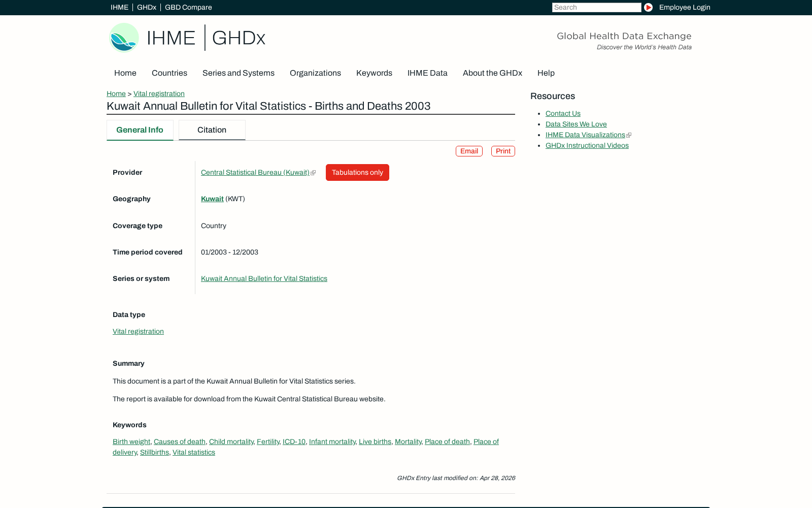Click the Tabulations only red badge
Image resolution: width=812 pixels, height=508 pixels.
[357, 173]
